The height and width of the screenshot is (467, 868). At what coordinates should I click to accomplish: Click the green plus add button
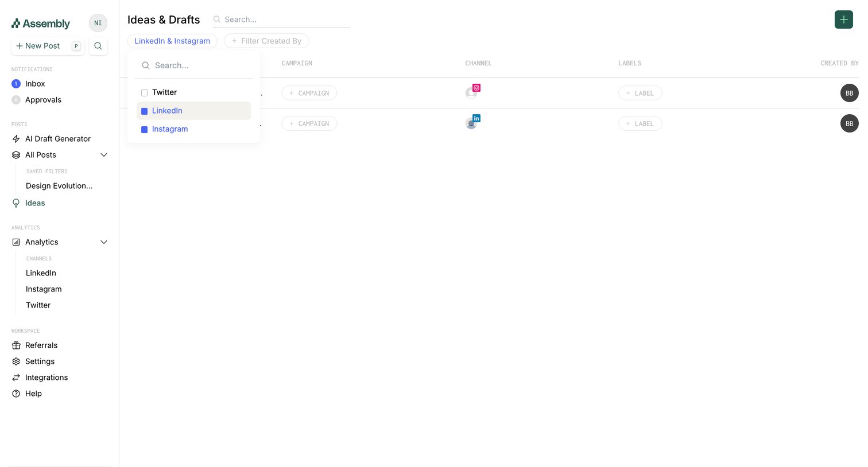844,20
